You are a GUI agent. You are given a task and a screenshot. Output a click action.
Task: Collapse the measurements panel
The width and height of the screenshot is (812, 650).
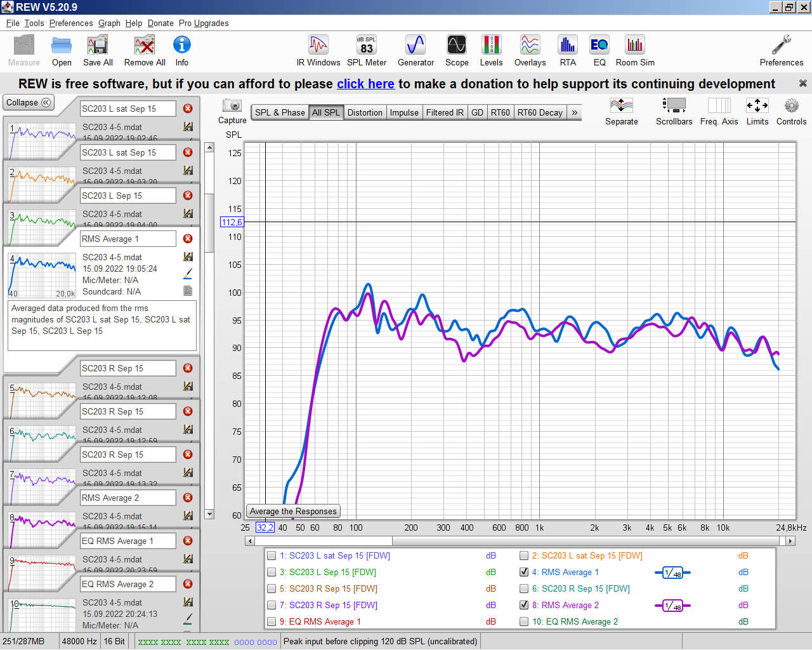point(29,102)
